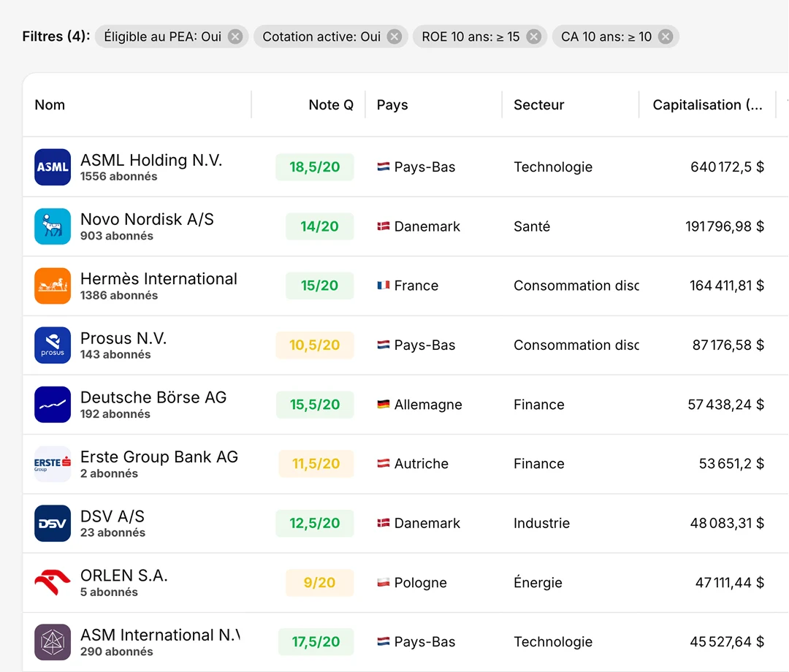This screenshot has height=672, width=789.
Task: Click the France flag in Hermès row
Action: pyautogui.click(x=384, y=286)
